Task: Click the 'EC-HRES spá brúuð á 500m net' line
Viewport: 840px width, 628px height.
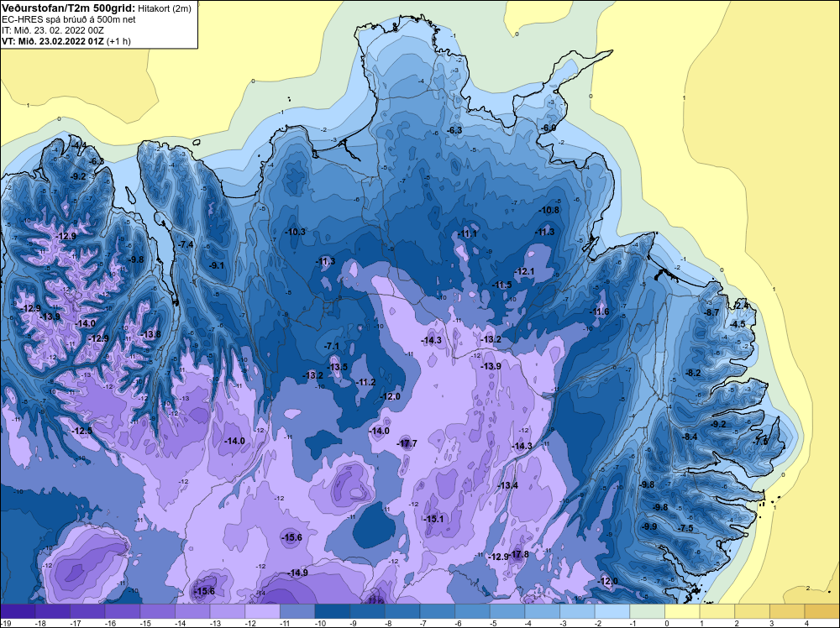Action: coord(69,19)
